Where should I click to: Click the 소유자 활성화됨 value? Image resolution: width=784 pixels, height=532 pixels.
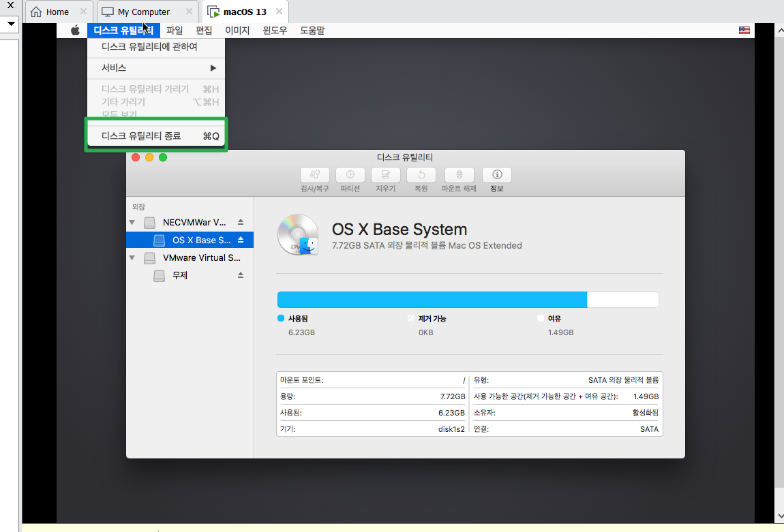pos(645,413)
